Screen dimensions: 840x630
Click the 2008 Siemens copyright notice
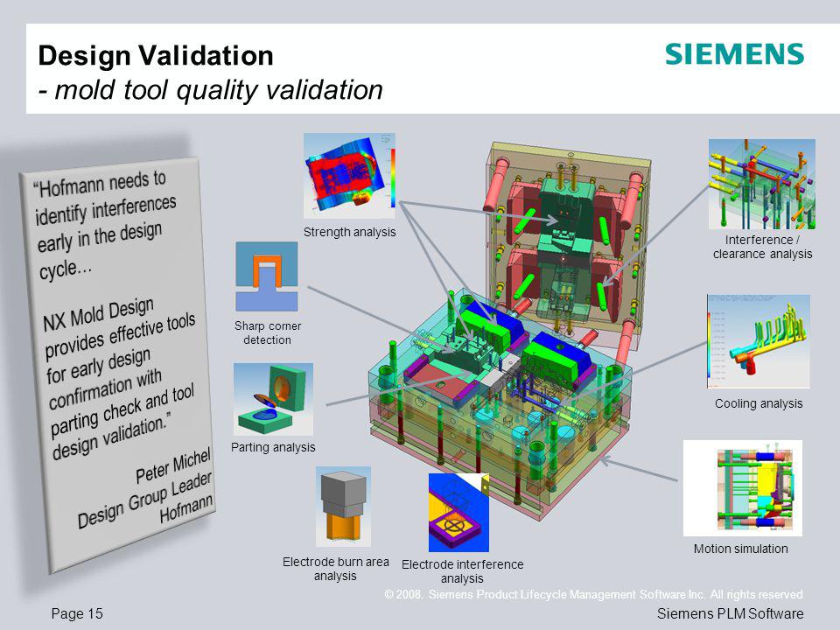[x=593, y=594]
